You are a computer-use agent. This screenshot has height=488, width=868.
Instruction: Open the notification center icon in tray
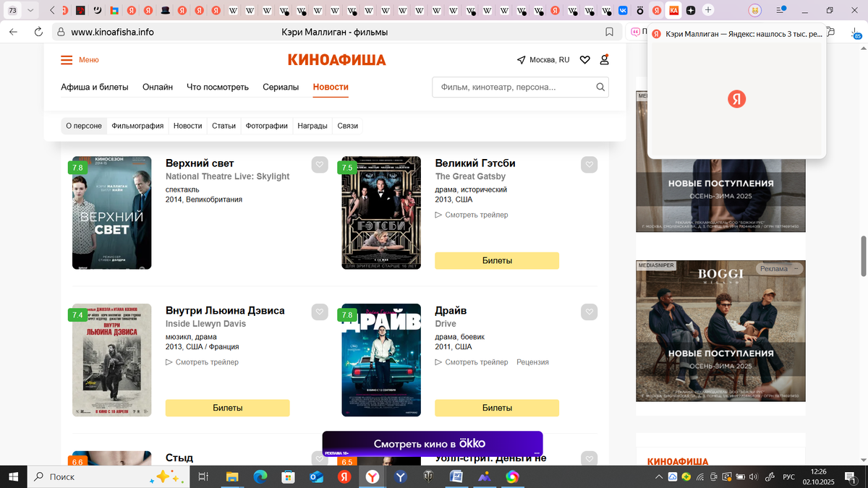click(851, 477)
